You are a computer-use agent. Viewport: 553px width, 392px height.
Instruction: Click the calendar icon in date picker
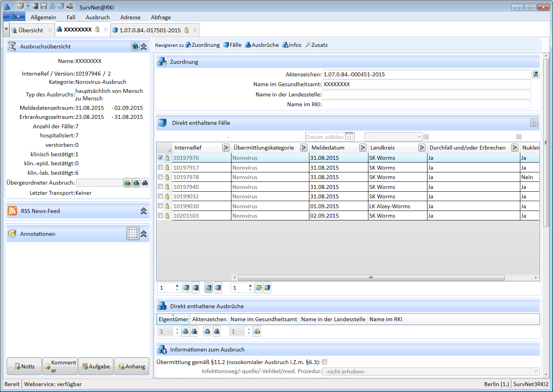tap(349, 137)
